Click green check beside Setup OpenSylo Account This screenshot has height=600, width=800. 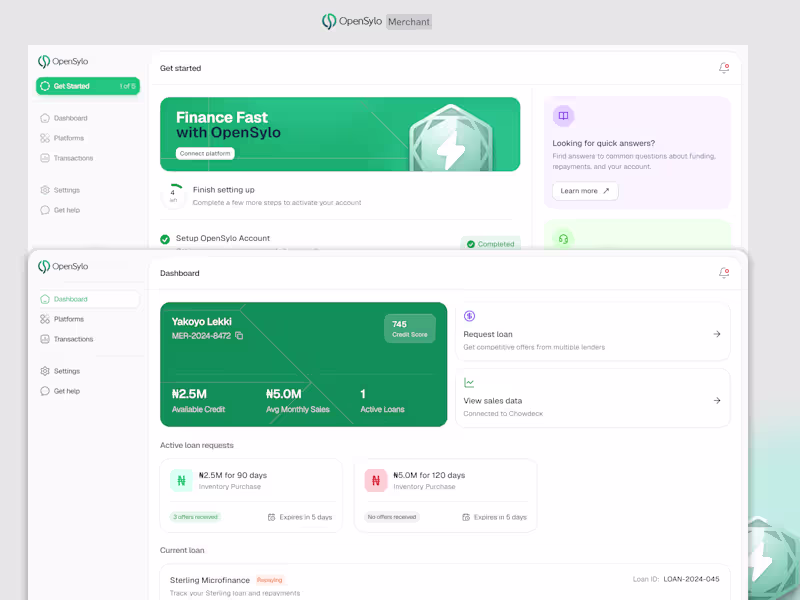pos(165,239)
